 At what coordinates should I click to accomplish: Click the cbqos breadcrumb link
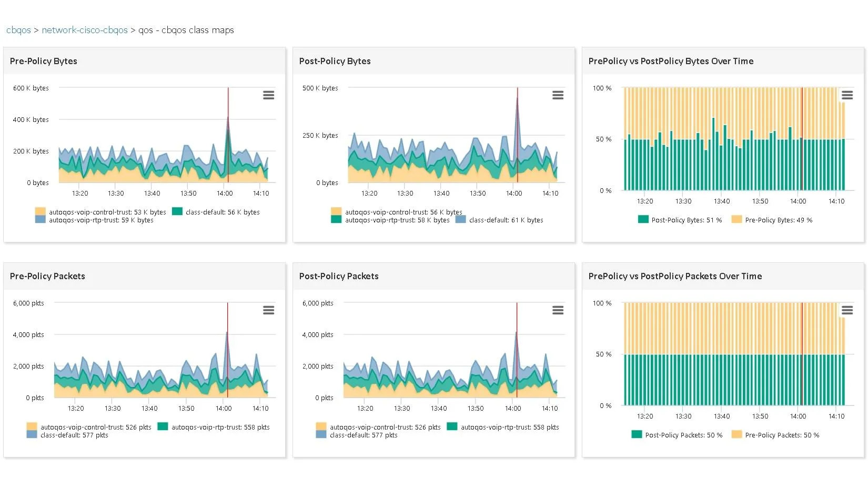point(18,30)
